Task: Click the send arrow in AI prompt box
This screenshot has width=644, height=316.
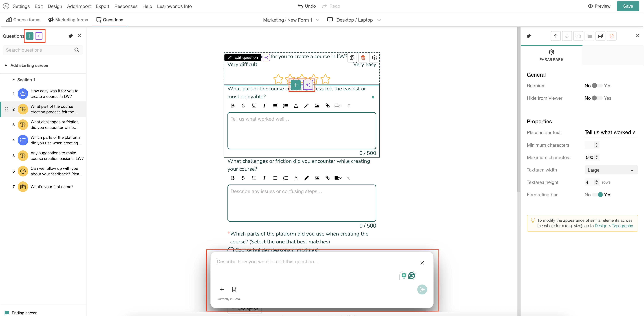Action: 422,289
